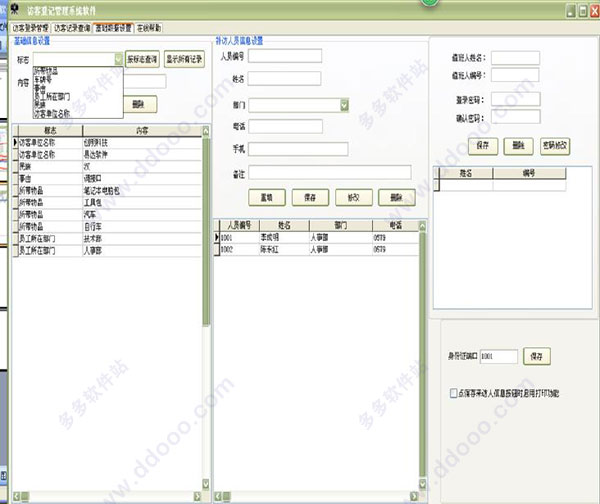Click the 密码修改 button
This screenshot has width=600, height=504.
coord(555,146)
